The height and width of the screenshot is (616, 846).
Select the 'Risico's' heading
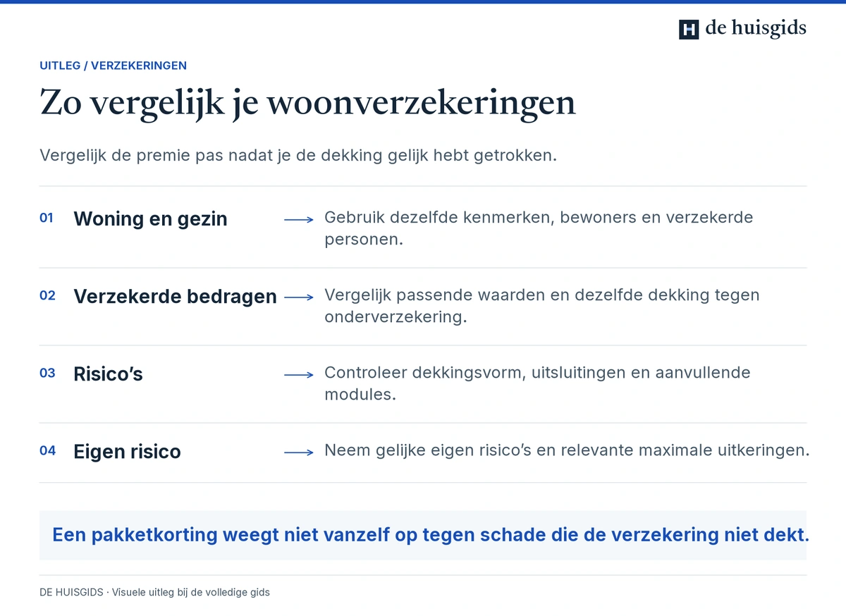click(x=108, y=374)
